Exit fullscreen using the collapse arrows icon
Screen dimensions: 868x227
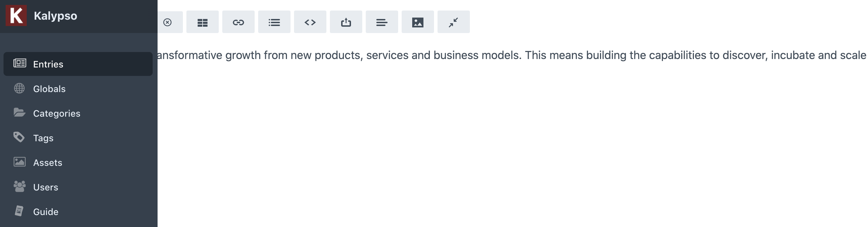[453, 22]
